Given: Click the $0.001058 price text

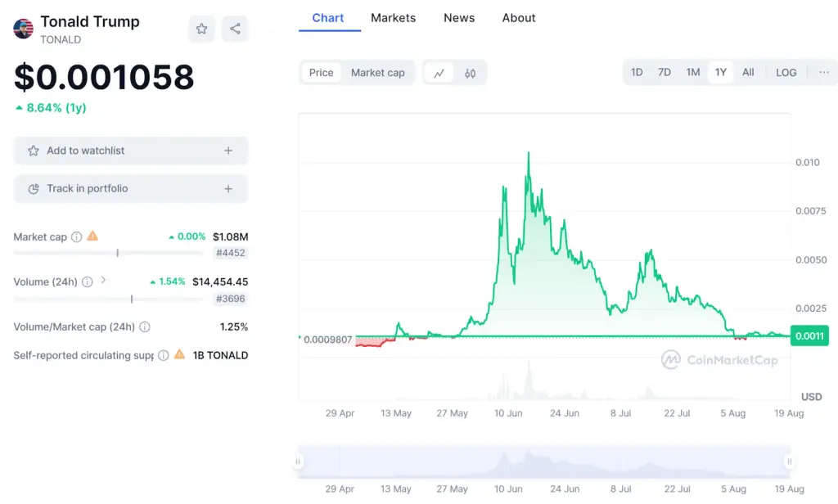Looking at the screenshot, I should [x=104, y=77].
